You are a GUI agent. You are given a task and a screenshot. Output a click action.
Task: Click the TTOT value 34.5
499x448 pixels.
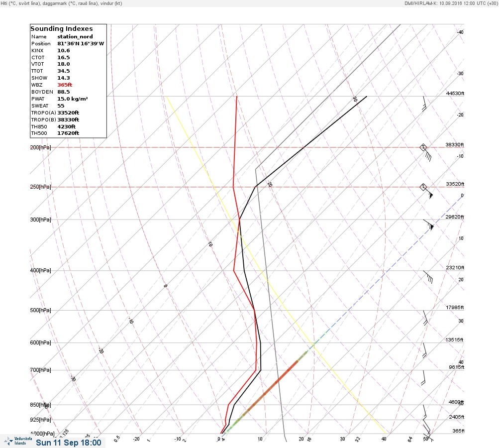(63, 71)
